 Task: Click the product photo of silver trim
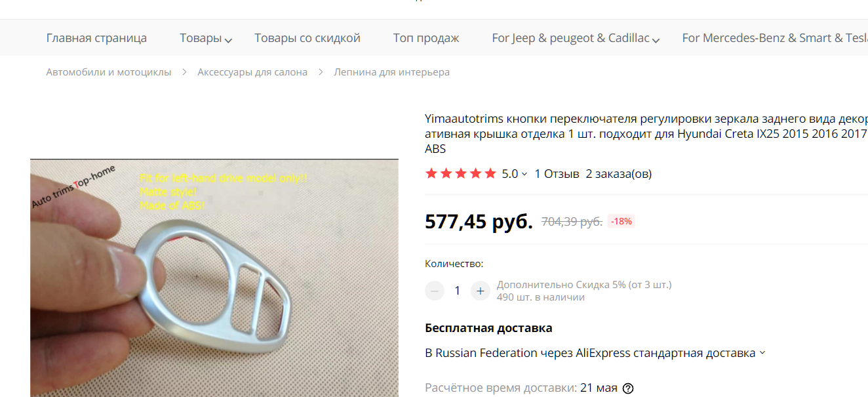tap(214, 278)
